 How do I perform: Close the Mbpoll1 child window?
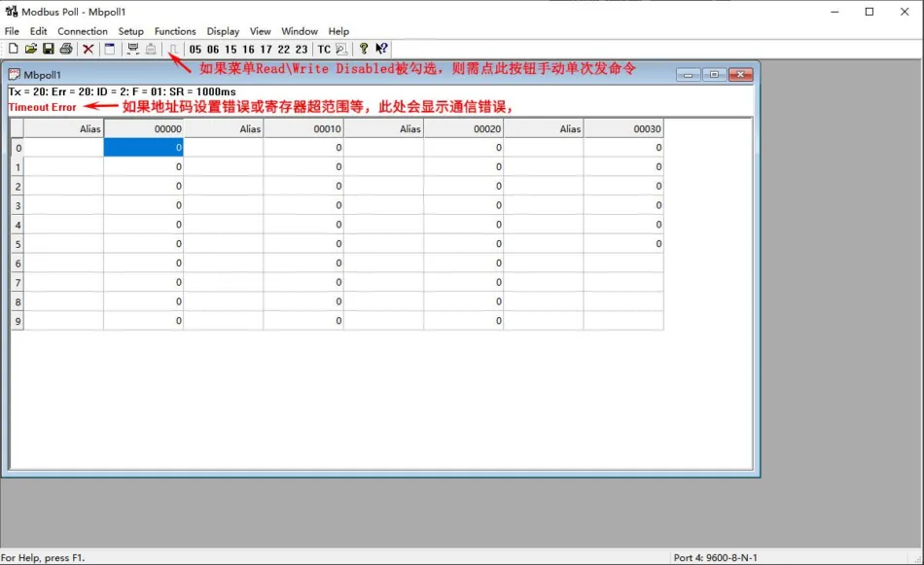tap(741, 74)
